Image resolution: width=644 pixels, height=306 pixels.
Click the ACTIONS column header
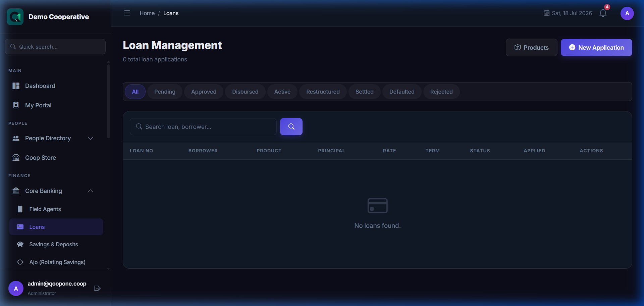pyautogui.click(x=591, y=151)
